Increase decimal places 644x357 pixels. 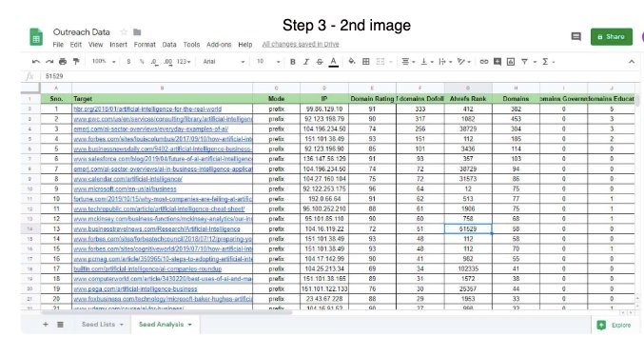coord(167,62)
